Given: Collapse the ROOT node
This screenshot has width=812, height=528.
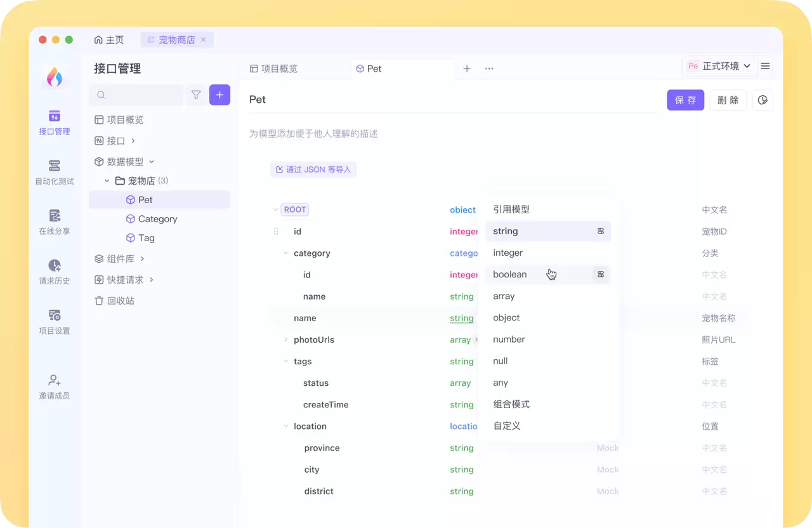Looking at the screenshot, I should 275,209.
